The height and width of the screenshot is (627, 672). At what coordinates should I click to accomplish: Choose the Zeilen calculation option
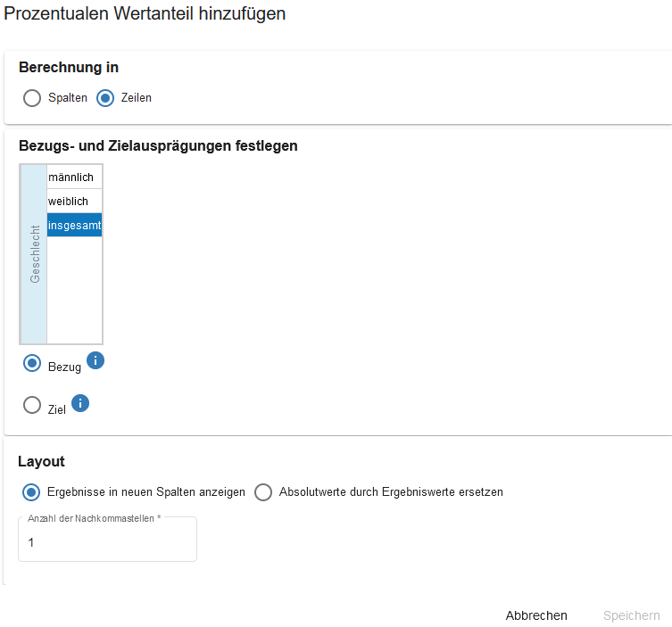(105, 98)
